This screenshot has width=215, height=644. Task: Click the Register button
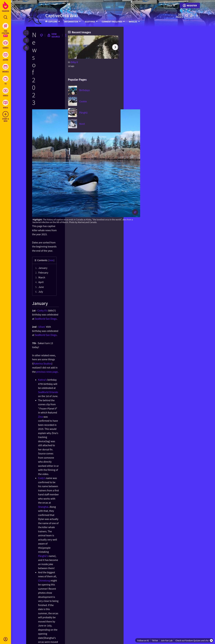(190, 6)
